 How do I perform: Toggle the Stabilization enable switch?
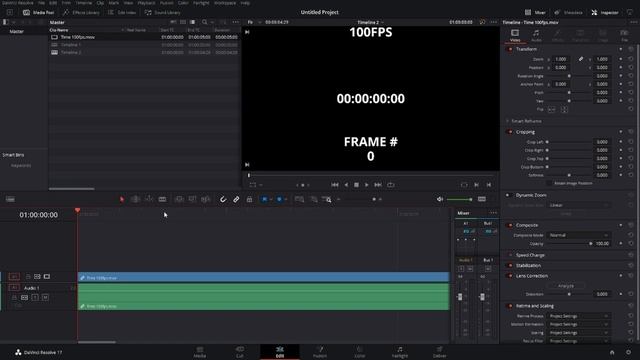[509, 266]
